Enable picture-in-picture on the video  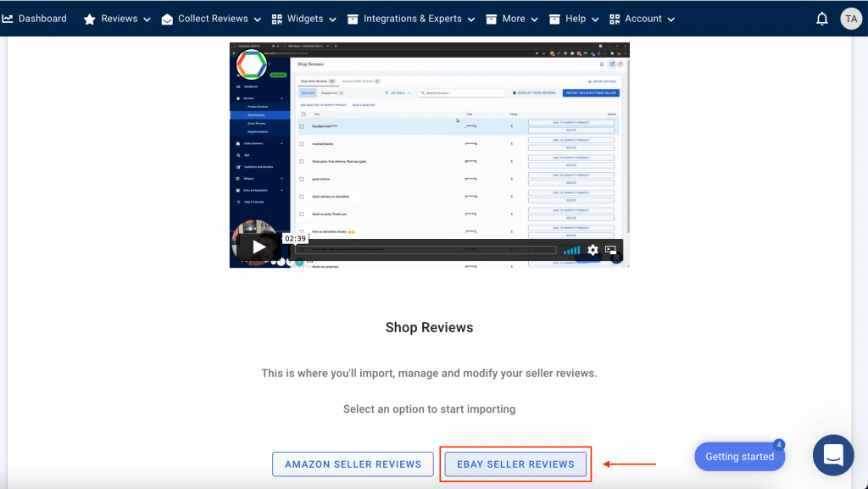(x=610, y=250)
